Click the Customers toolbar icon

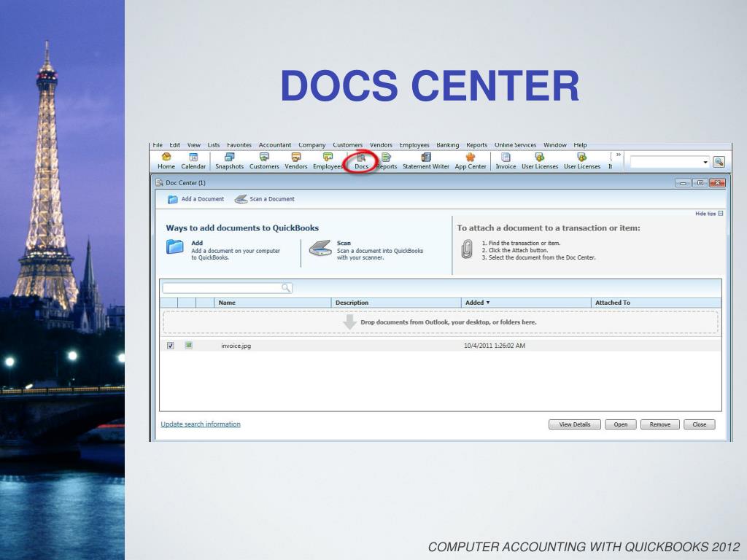pos(264,161)
